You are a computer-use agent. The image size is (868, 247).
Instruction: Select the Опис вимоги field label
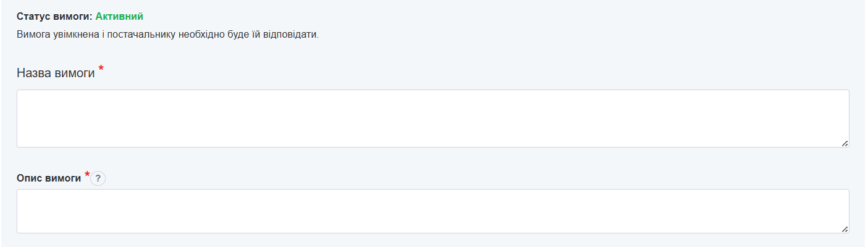click(x=49, y=178)
